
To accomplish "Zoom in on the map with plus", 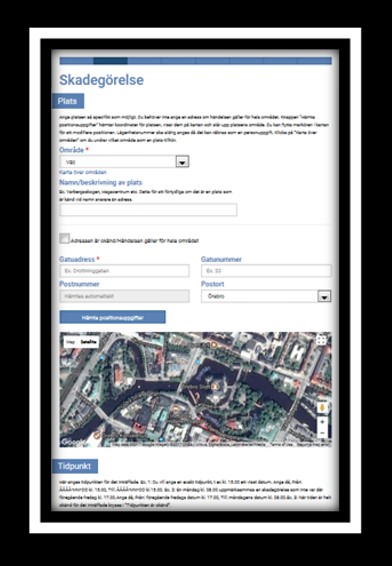I will pos(322,422).
